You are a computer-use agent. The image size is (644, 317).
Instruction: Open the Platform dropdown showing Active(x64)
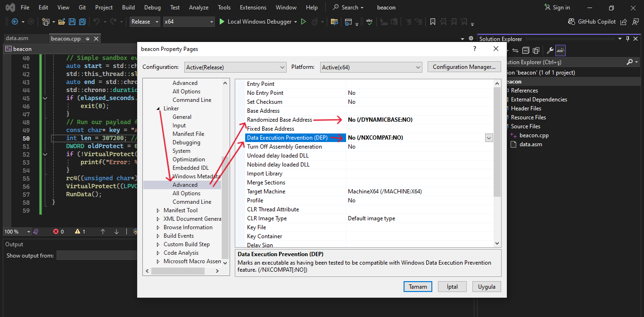371,67
